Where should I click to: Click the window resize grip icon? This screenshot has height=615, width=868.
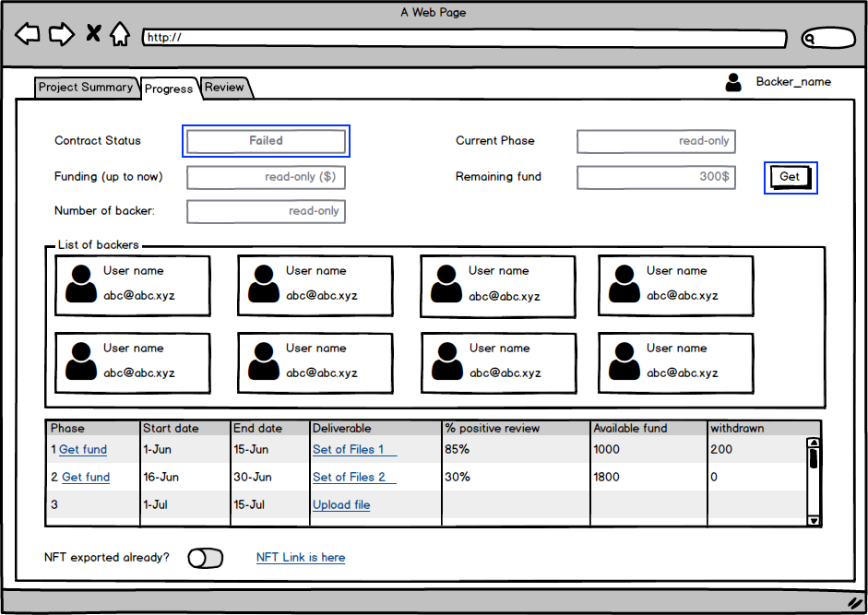coord(855,603)
